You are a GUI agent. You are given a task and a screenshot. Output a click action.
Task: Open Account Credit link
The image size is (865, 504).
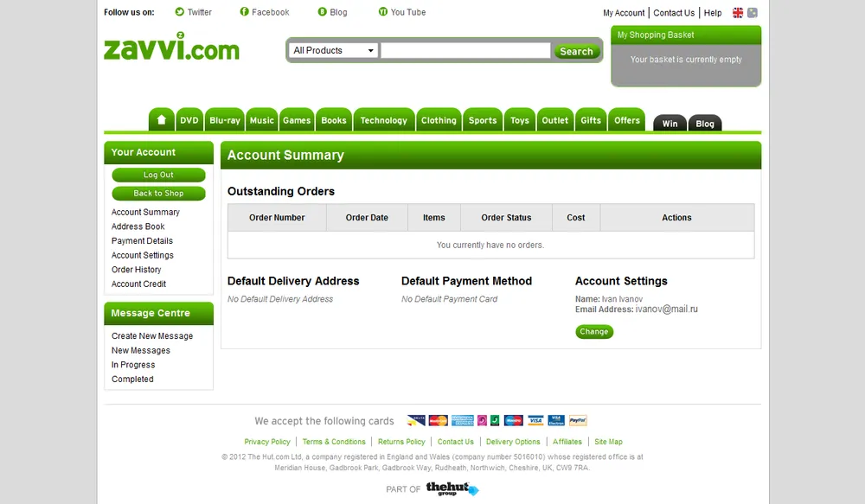(x=138, y=284)
